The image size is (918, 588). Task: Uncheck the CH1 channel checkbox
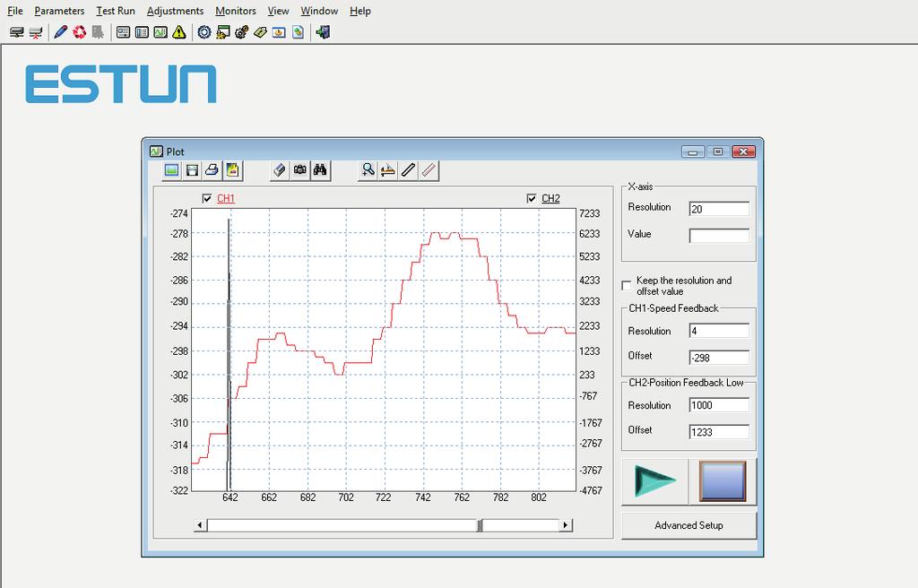(207, 198)
